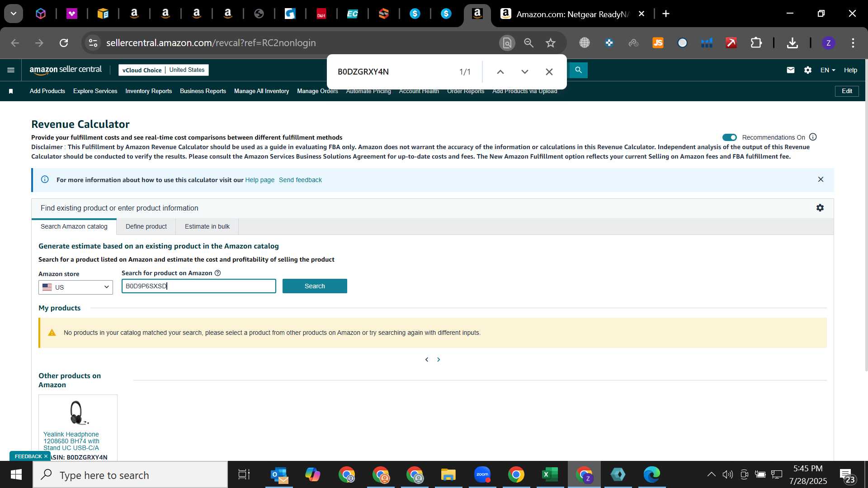Open a new browser tab

point(665,14)
